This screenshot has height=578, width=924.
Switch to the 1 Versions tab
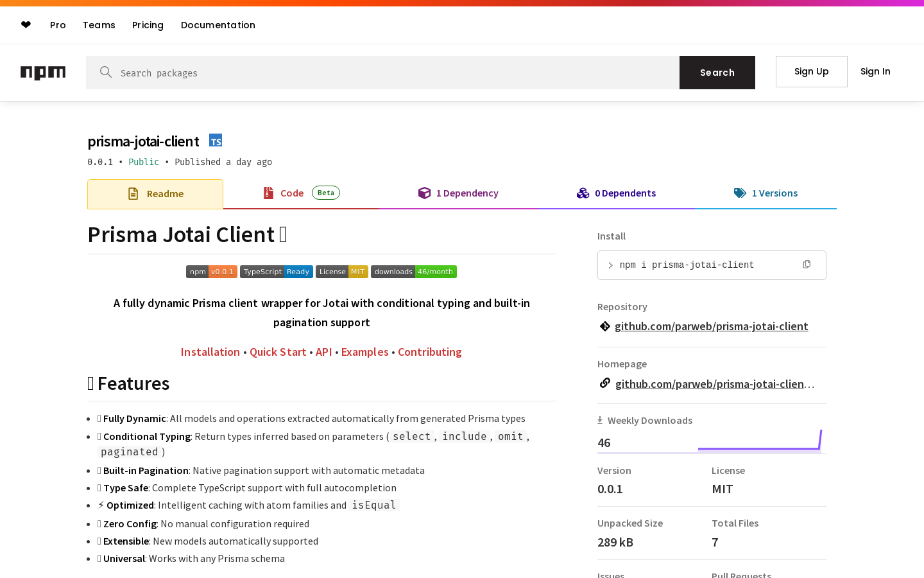click(x=766, y=193)
